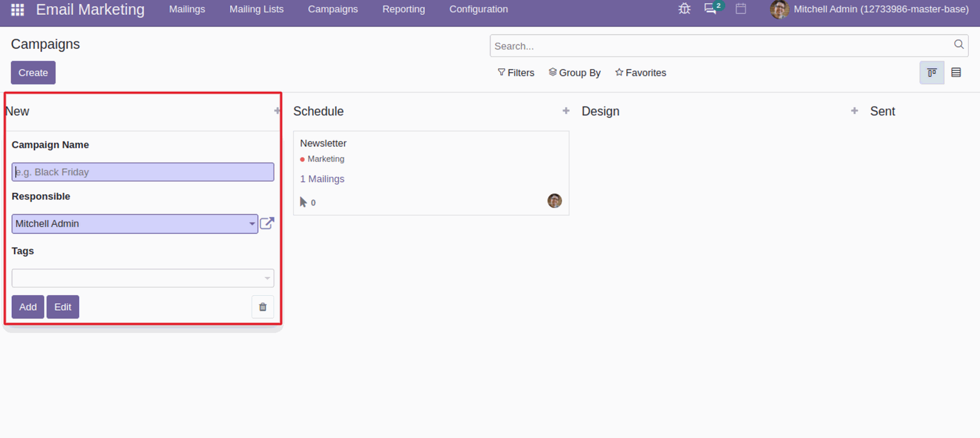The width and height of the screenshot is (980, 438).
Task: Discard quick create with trash icon
Action: coord(262,307)
